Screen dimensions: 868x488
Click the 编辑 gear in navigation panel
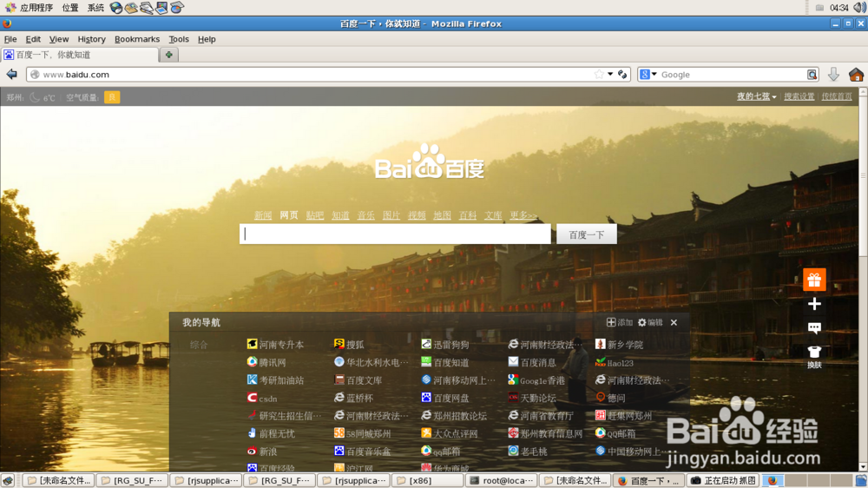650,322
